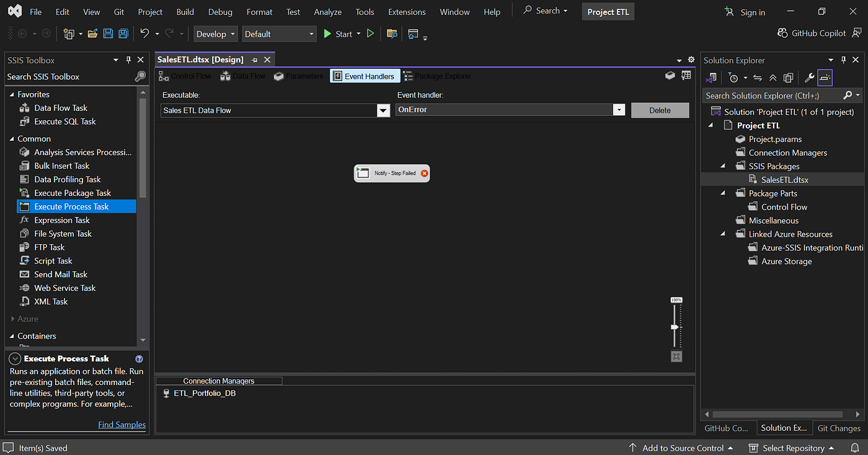
Task: Click the Solution Explorer properties wrench
Action: [809, 77]
